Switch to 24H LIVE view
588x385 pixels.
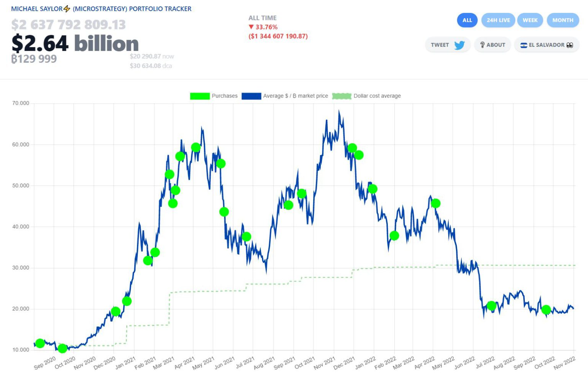(x=498, y=20)
